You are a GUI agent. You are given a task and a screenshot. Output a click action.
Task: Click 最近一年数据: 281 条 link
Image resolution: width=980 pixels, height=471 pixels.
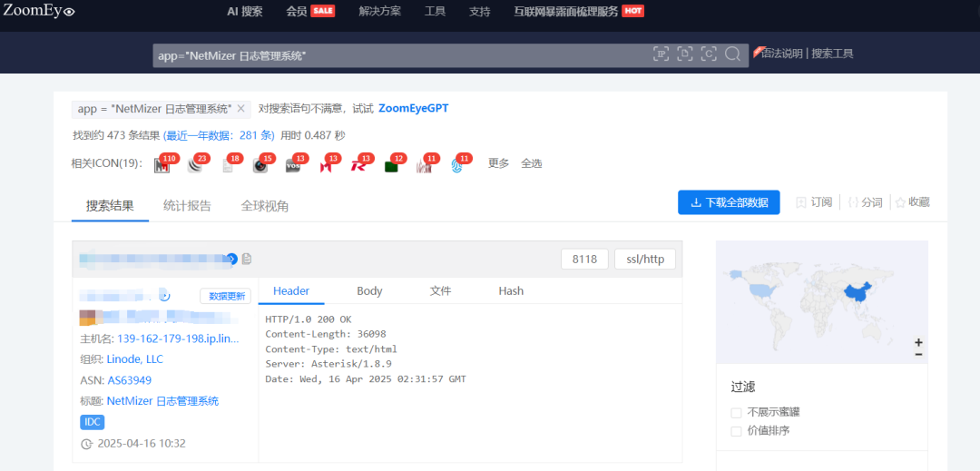click(219, 135)
